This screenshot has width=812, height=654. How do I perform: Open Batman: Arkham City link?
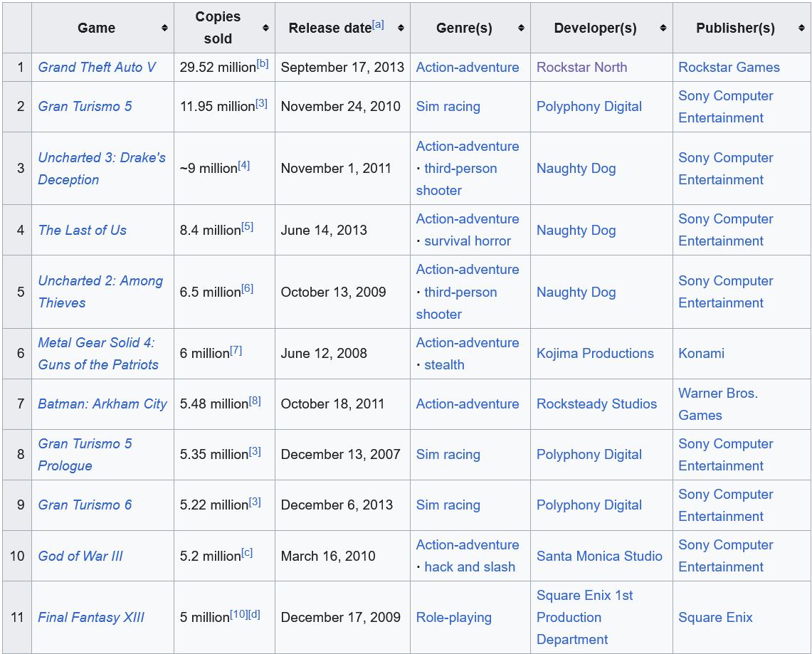tap(102, 404)
